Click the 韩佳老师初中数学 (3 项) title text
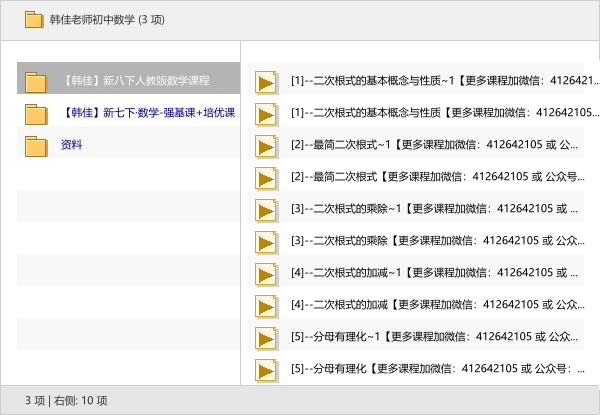The height and width of the screenshot is (415, 600). click(107, 19)
